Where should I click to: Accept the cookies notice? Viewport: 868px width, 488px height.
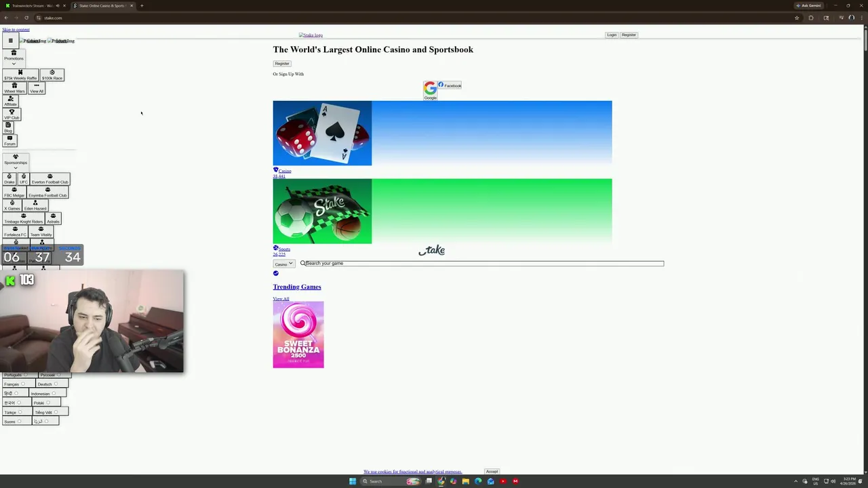[x=492, y=472]
